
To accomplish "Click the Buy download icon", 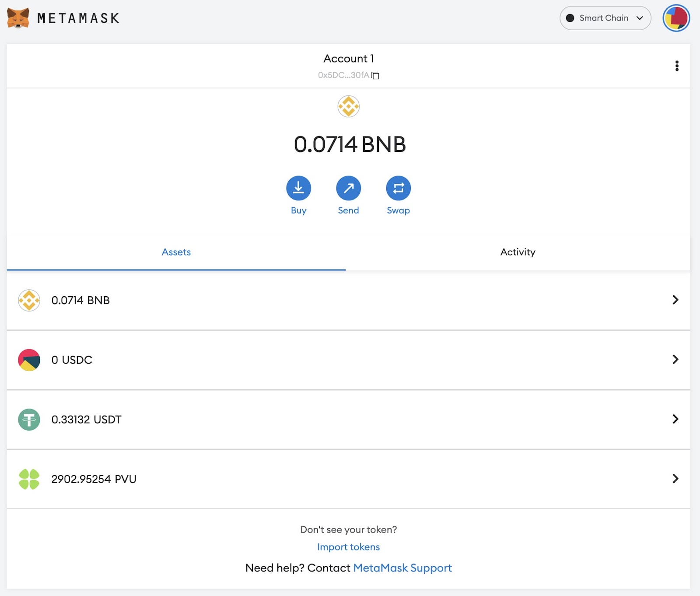I will tap(298, 188).
